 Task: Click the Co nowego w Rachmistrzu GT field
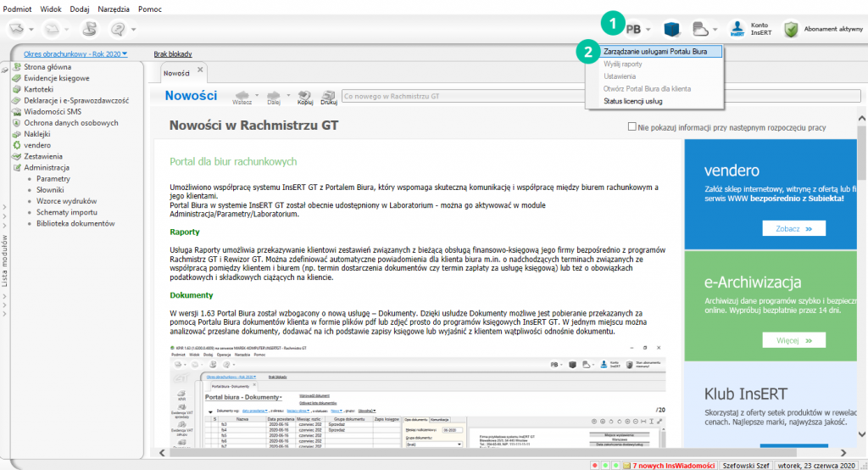pos(601,96)
